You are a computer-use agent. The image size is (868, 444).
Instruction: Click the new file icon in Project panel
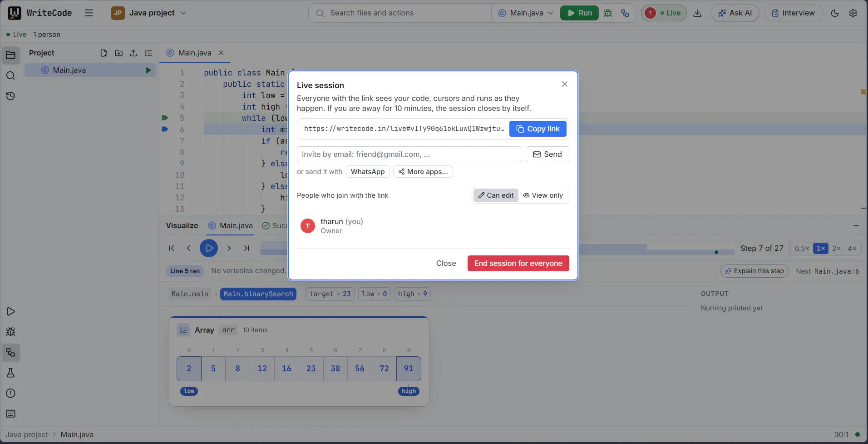[104, 53]
